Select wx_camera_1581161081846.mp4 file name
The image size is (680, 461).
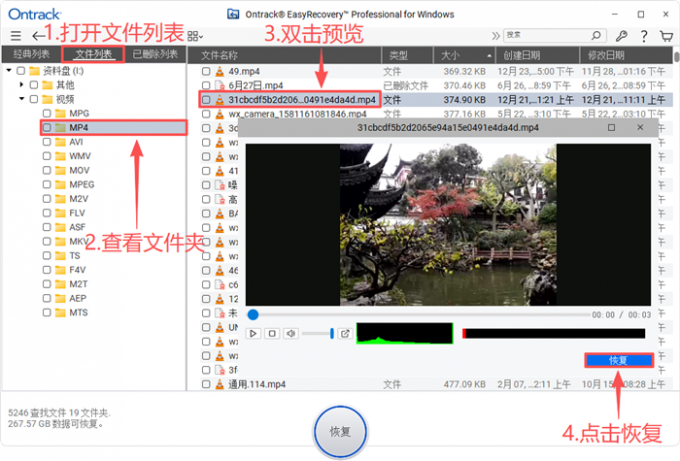(297, 114)
